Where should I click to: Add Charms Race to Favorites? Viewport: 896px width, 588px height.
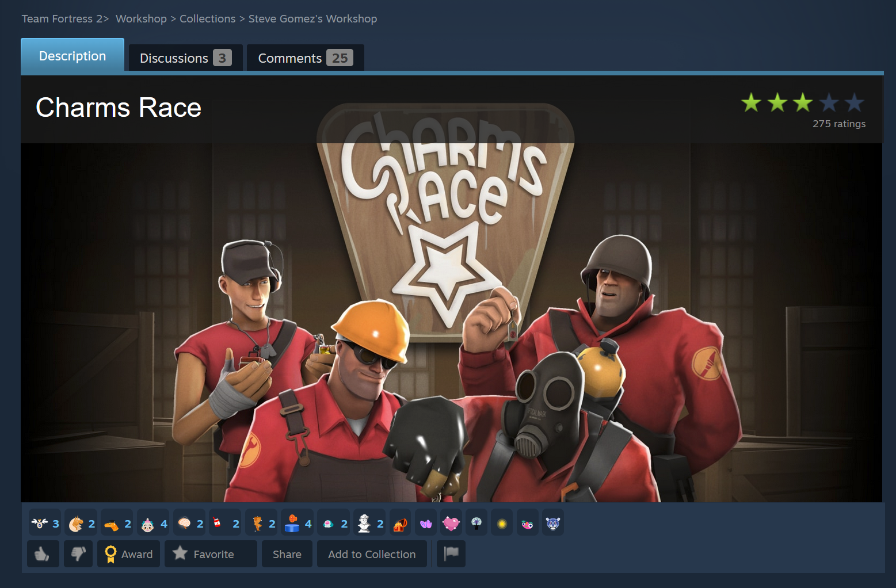click(x=211, y=554)
